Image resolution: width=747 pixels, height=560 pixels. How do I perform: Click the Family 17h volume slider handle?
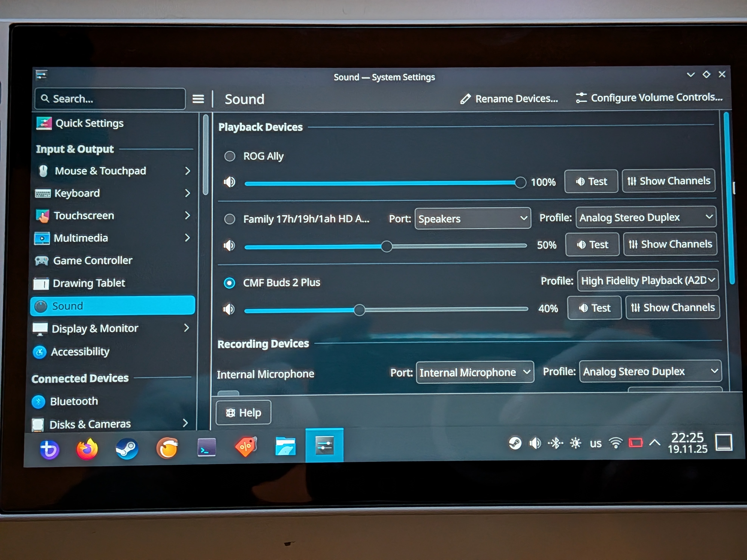pos(387,246)
